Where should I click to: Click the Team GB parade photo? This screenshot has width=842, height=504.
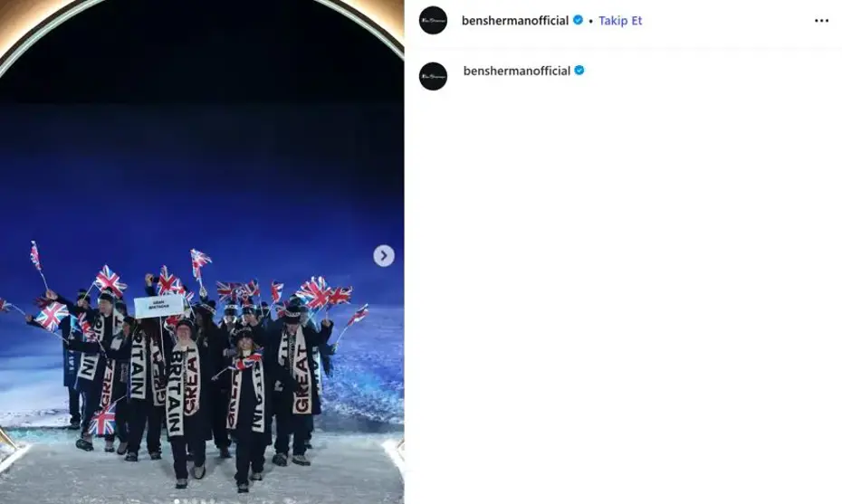pyautogui.click(x=202, y=252)
